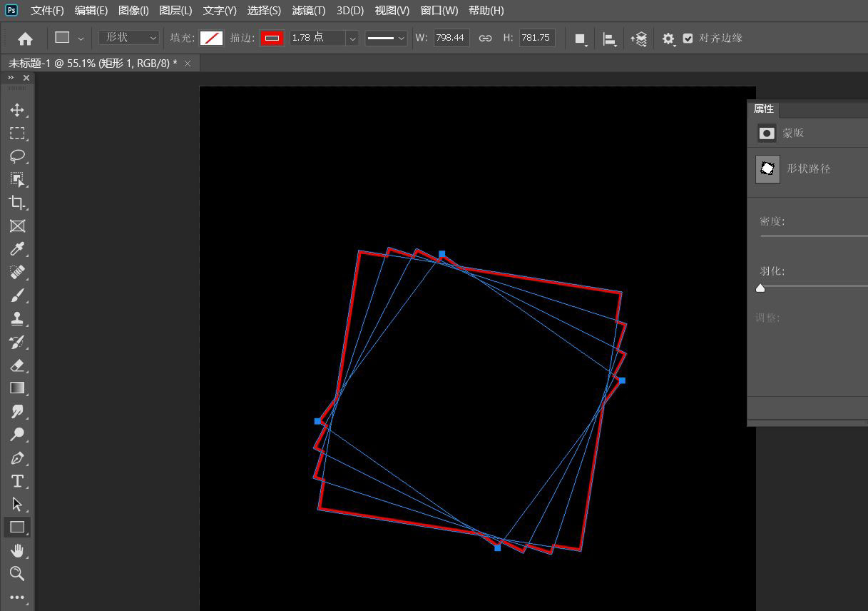Image resolution: width=868 pixels, height=611 pixels.
Task: Click the Home button in options bar
Action: [x=25, y=39]
